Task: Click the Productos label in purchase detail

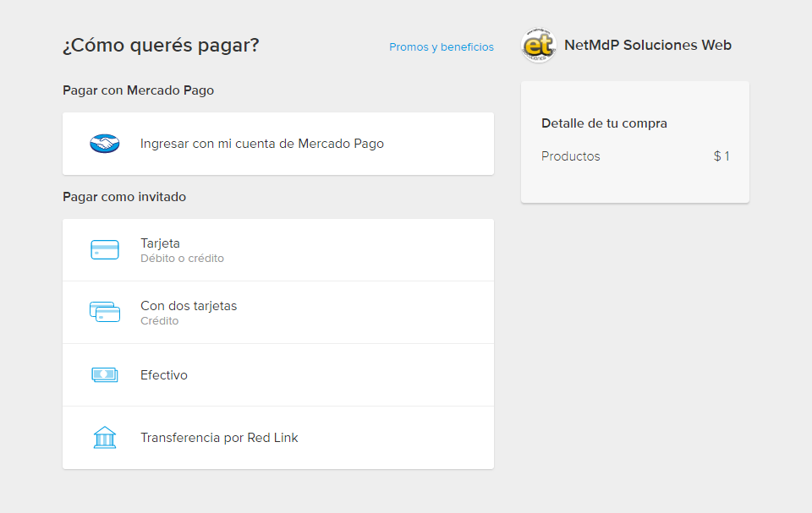Action: point(571,156)
